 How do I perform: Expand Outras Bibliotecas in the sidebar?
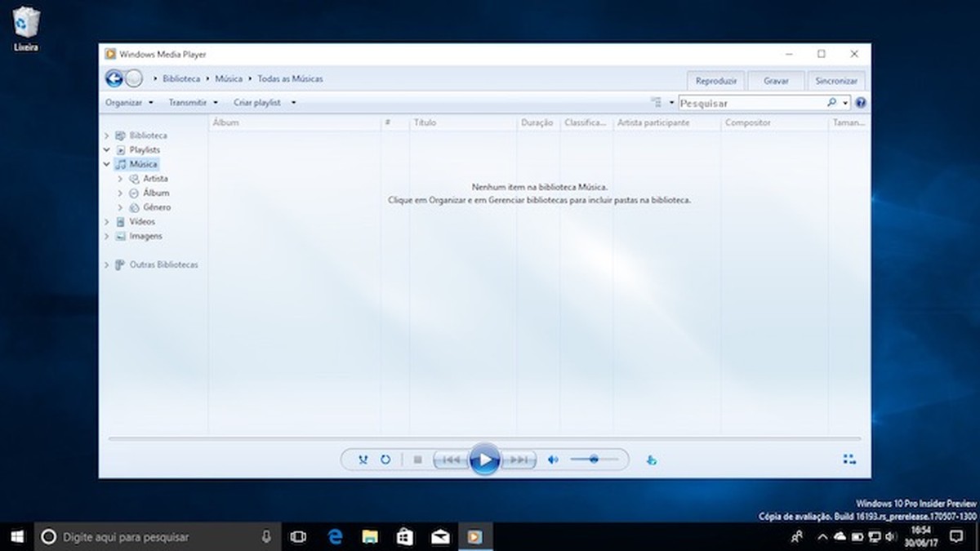[x=106, y=264]
